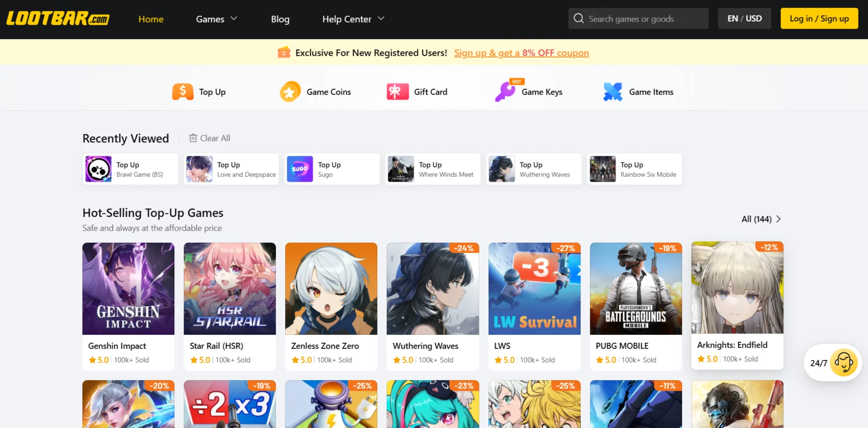This screenshot has height=428, width=868.
Task: Open the Game Coins star icon
Action: tap(290, 92)
